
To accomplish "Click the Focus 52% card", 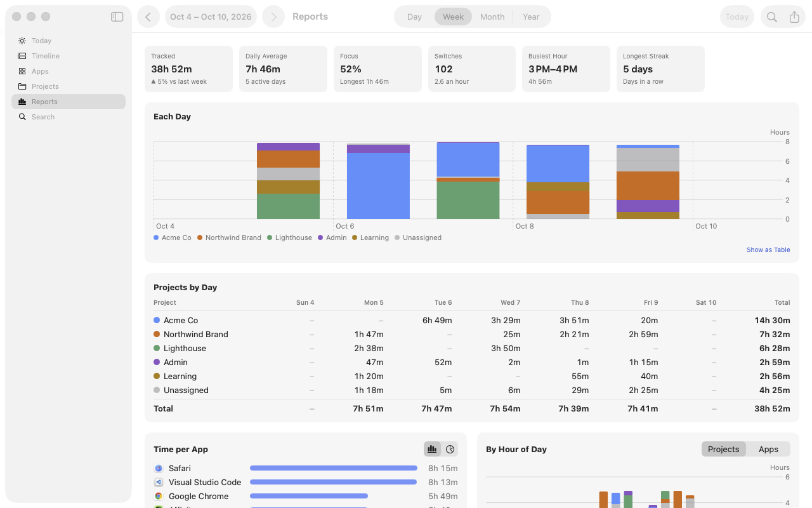I will point(377,69).
